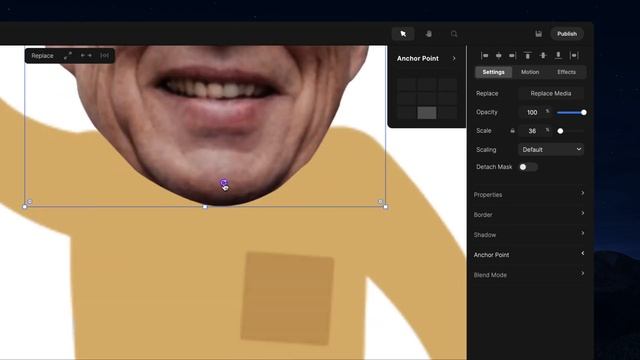This screenshot has width=640, height=360.
Task: Set anchor point to top-right cell
Action: [x=447, y=84]
